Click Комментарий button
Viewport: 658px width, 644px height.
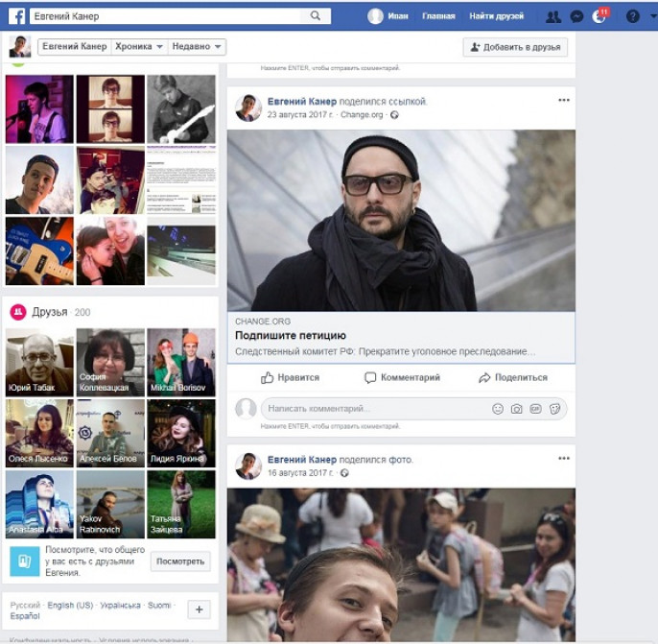[402, 377]
